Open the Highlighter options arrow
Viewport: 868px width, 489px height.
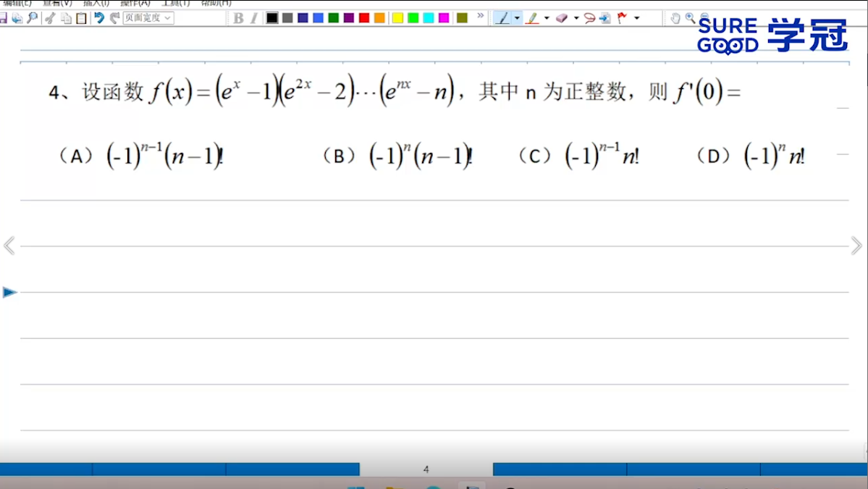(547, 18)
